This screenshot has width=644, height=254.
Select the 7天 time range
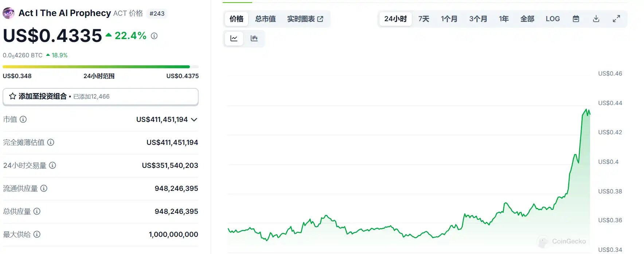424,19
